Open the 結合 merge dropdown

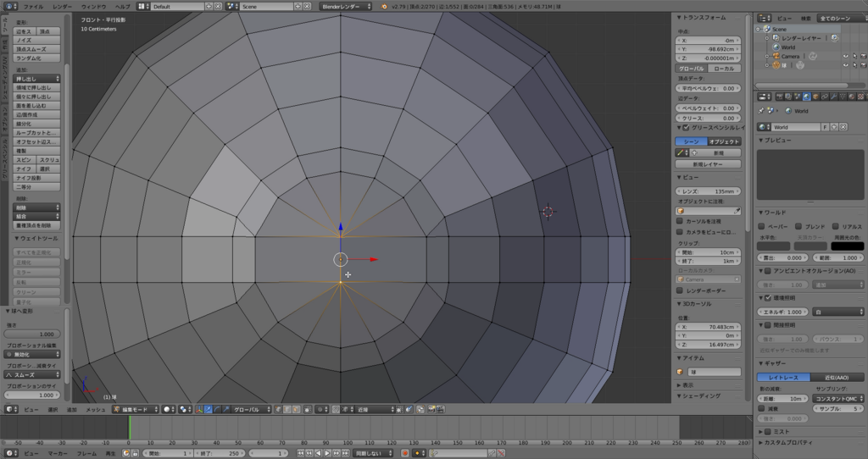[x=36, y=216]
